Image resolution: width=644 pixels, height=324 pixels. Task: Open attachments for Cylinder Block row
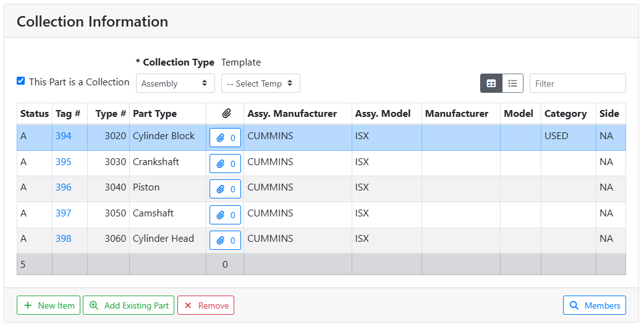point(225,138)
